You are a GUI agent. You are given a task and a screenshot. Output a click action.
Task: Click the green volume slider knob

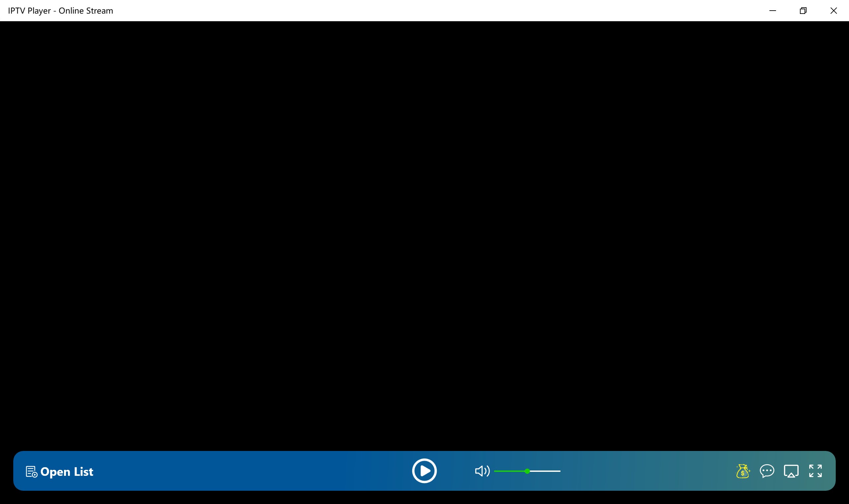pos(527,471)
